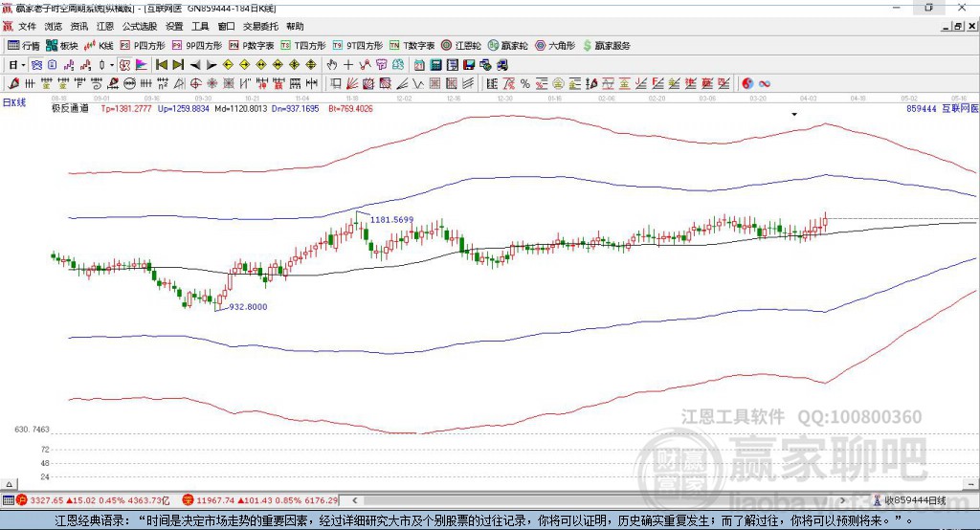Restore the inner child window
Viewport: 980px width, 530px height.
pyautogui.click(x=959, y=26)
